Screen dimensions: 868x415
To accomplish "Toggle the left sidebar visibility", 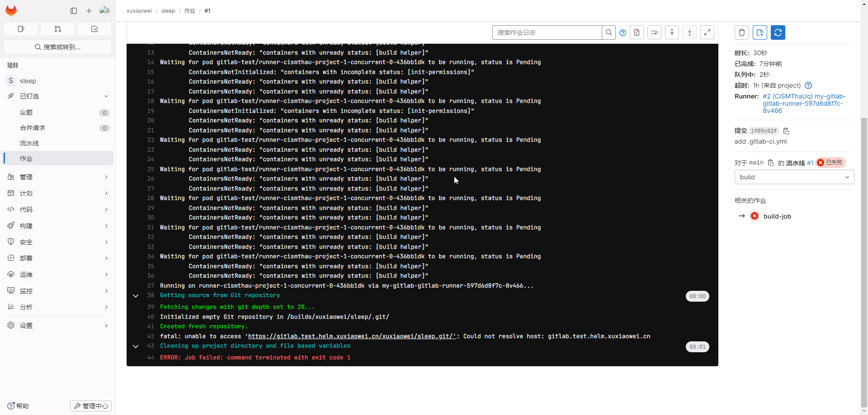I will (73, 11).
